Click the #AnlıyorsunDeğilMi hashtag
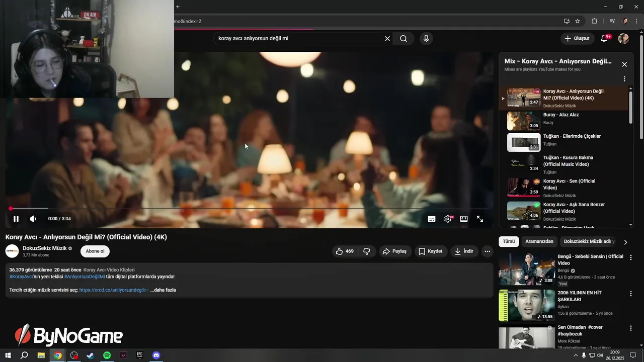This screenshot has width=644, height=362. tap(85, 277)
